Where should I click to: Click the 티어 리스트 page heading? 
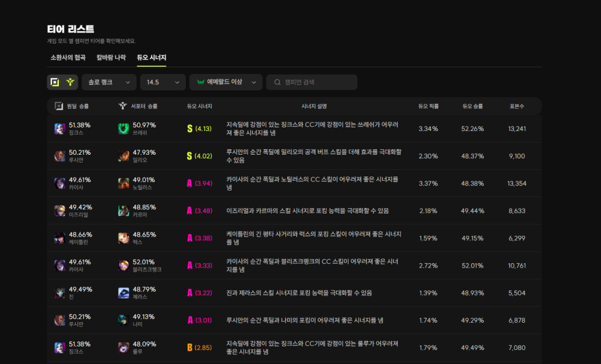pos(70,29)
